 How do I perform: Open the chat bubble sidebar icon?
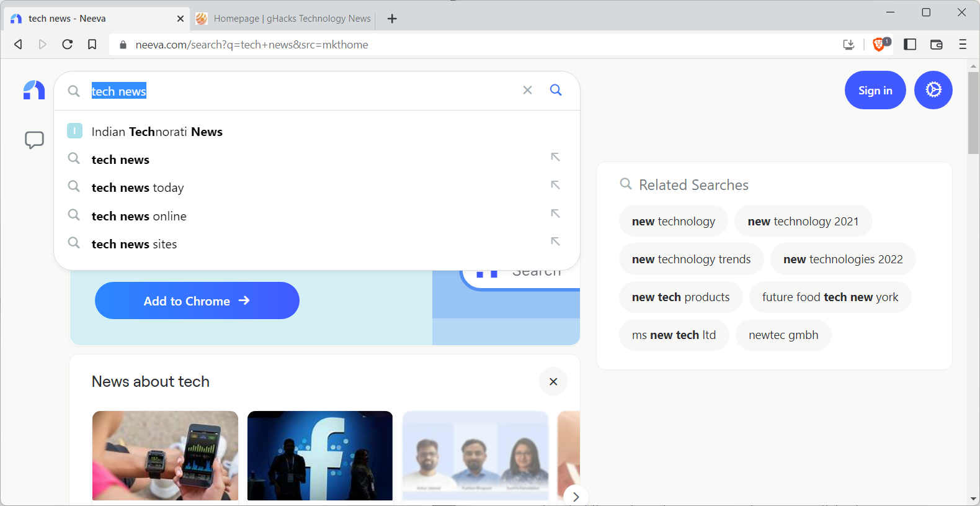click(x=34, y=140)
